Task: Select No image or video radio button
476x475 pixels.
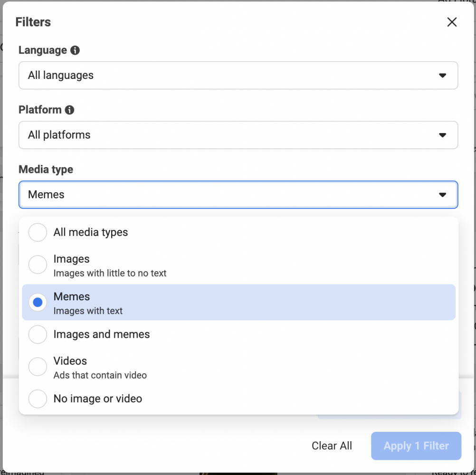Action: click(38, 399)
